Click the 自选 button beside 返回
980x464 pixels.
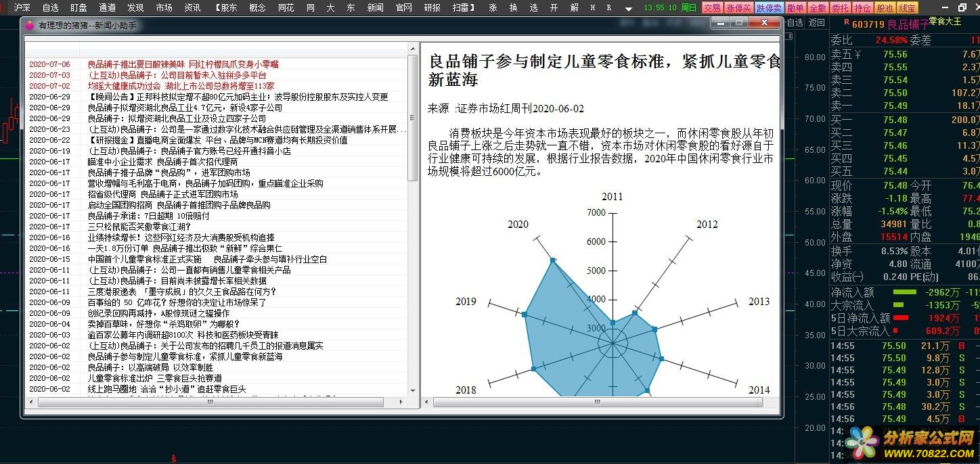pos(795,22)
